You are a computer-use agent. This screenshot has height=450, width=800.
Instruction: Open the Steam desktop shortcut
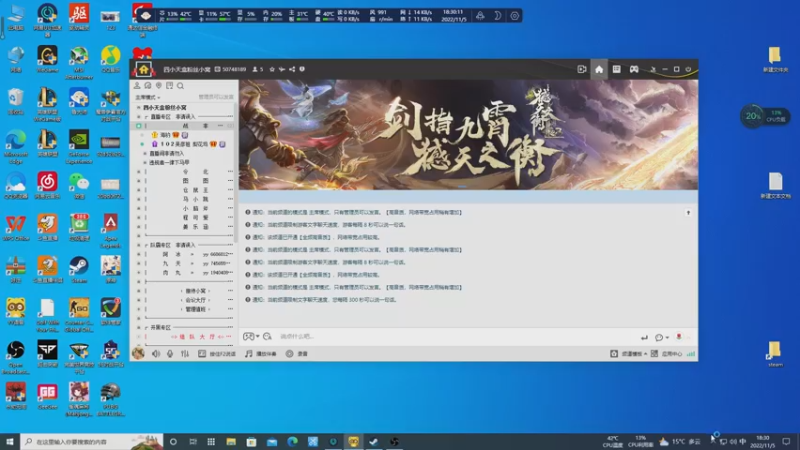pos(79,269)
